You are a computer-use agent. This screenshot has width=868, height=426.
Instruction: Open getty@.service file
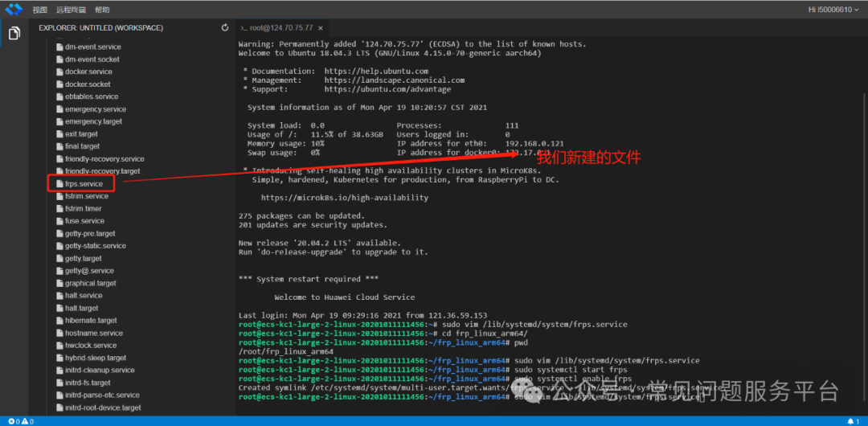(89, 271)
